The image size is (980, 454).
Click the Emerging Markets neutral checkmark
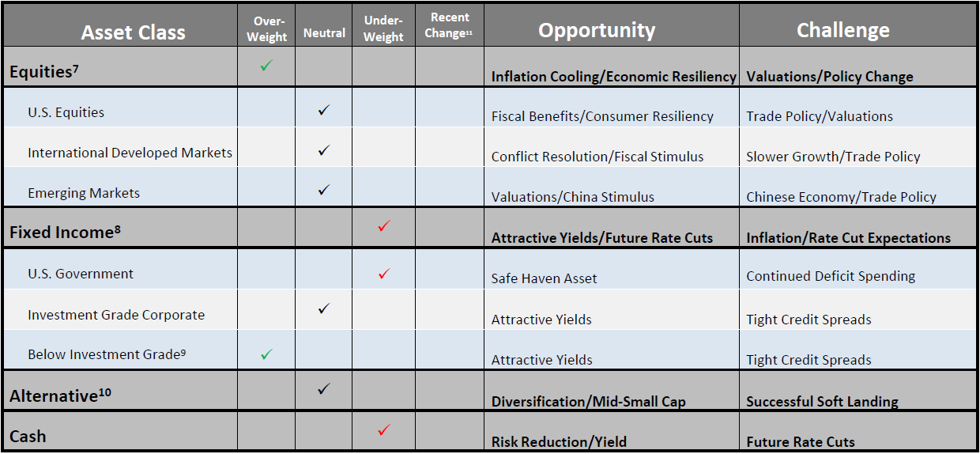(323, 190)
